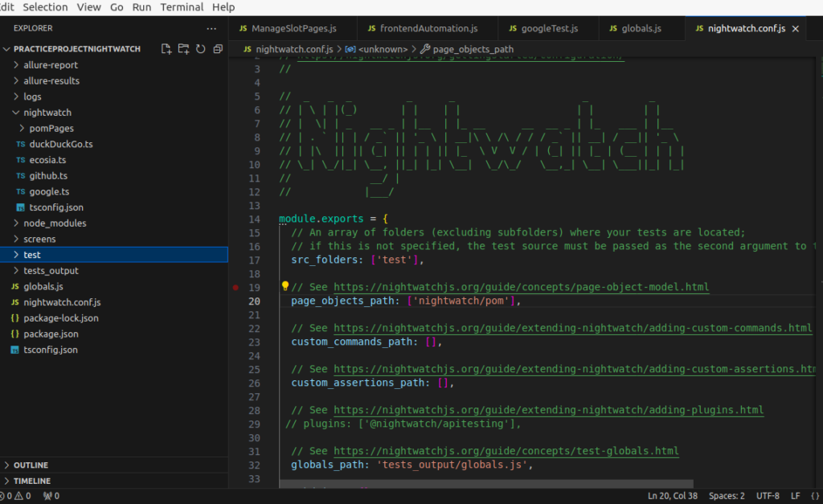Open the page-object-model.html documentation link
Viewport: 823px width, 504px height.
point(521,287)
